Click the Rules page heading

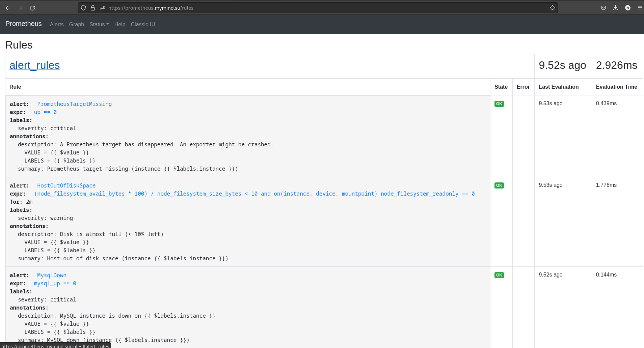click(x=19, y=45)
